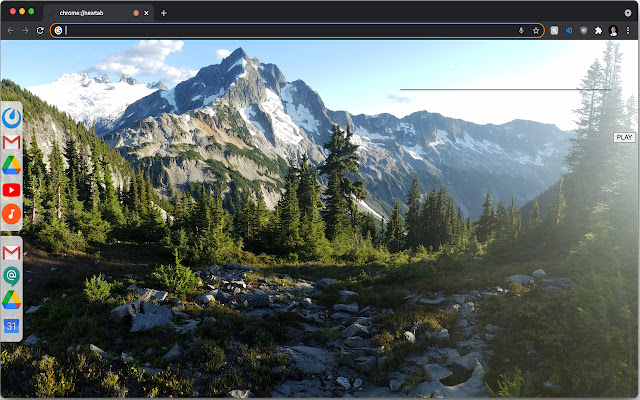Click the Google logo in the address bar
This screenshot has height=400, width=640.
[58, 31]
